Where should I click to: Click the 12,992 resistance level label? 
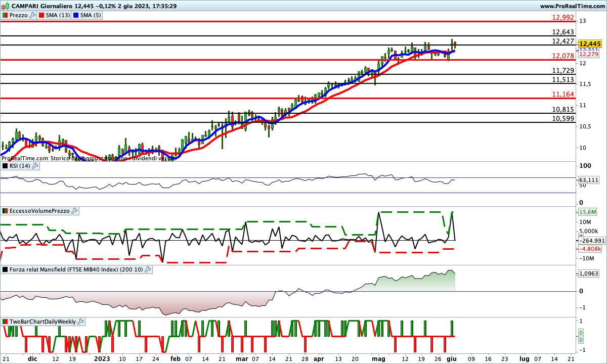(563, 17)
